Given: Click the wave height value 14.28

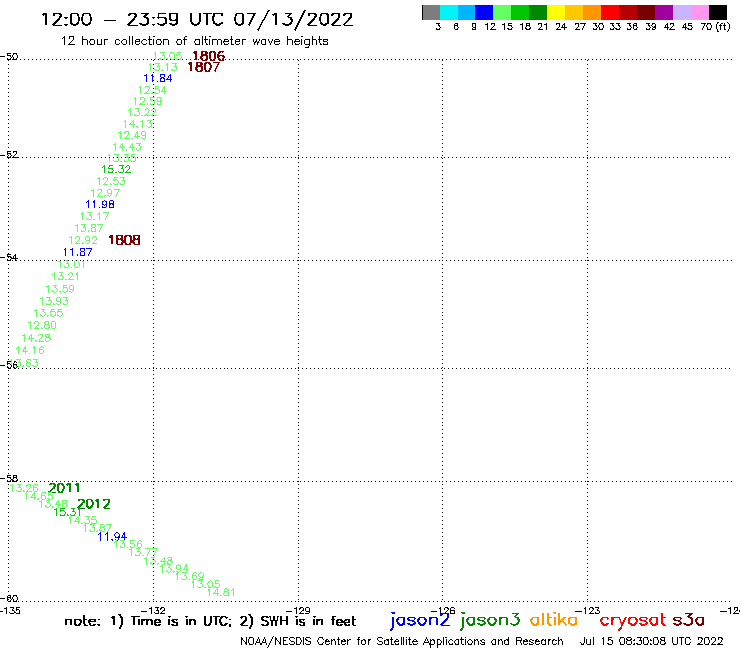Looking at the screenshot, I should [36, 338].
